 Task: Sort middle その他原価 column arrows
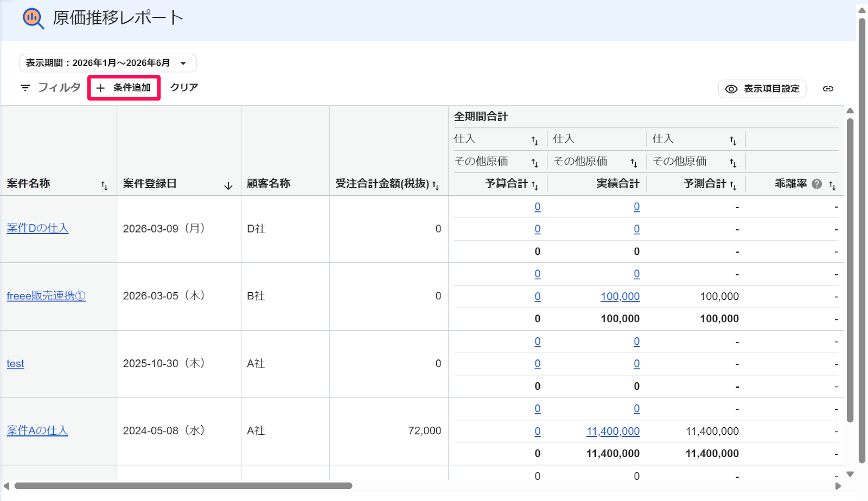pos(634,163)
